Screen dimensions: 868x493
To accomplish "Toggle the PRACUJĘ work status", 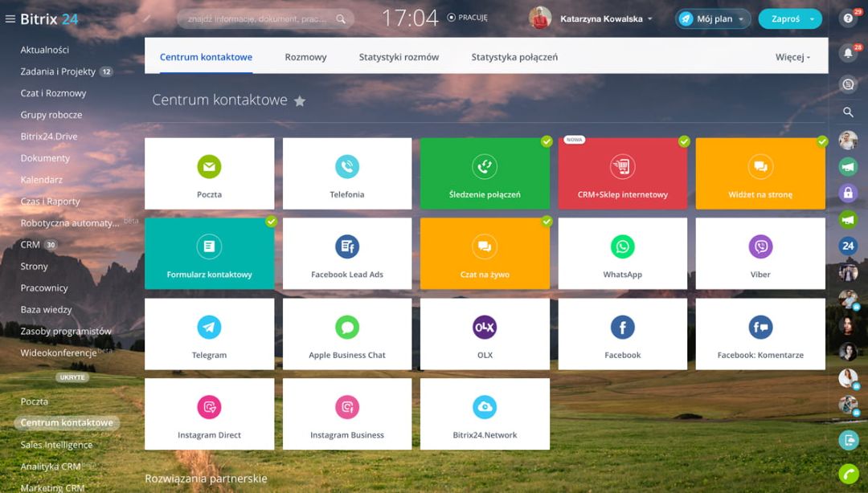I will [468, 18].
